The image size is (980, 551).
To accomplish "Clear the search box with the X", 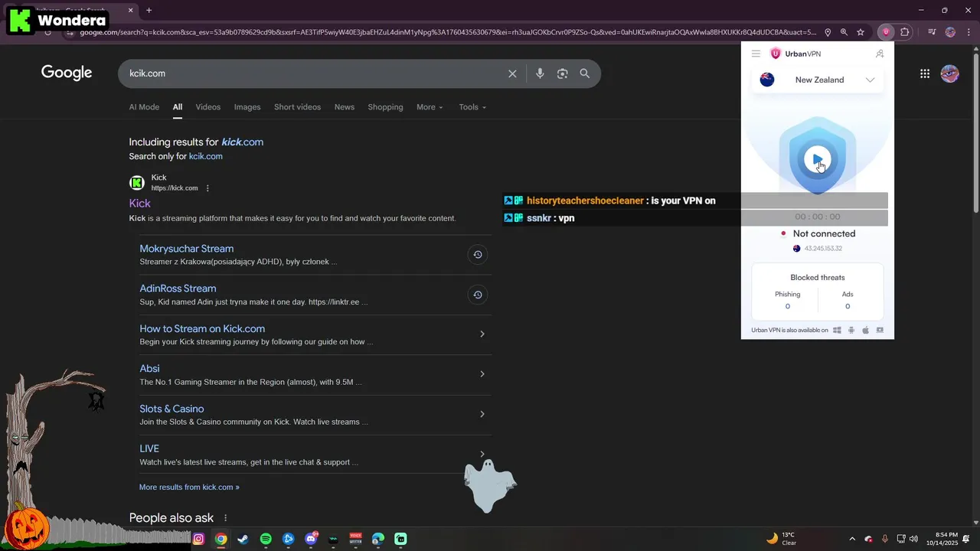I will tap(512, 73).
